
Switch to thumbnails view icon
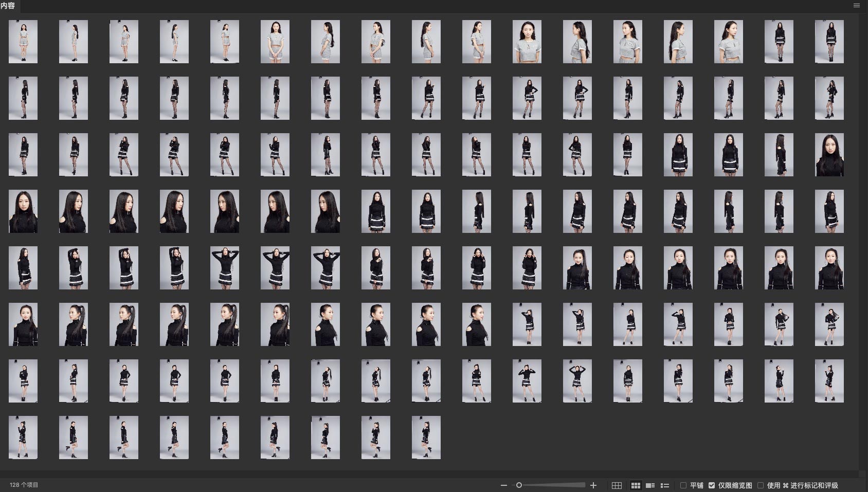click(636, 485)
